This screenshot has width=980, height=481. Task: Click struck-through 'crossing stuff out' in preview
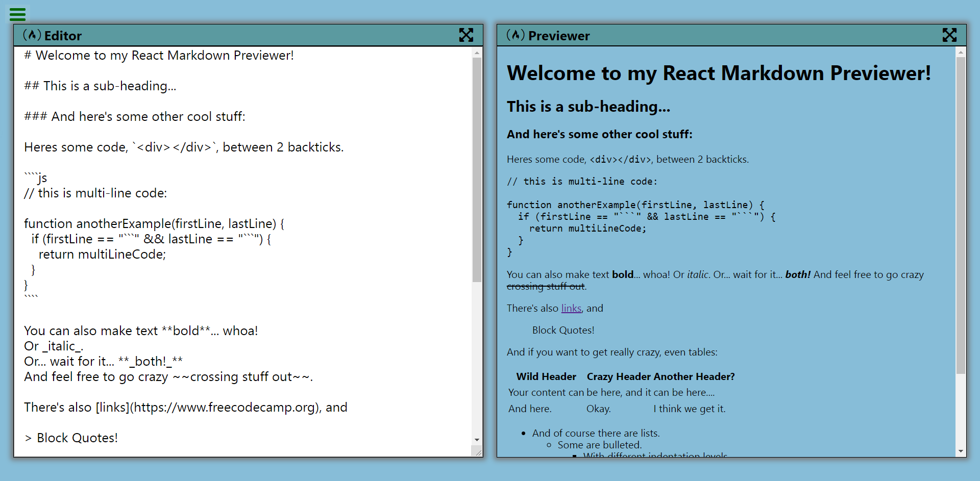point(546,287)
